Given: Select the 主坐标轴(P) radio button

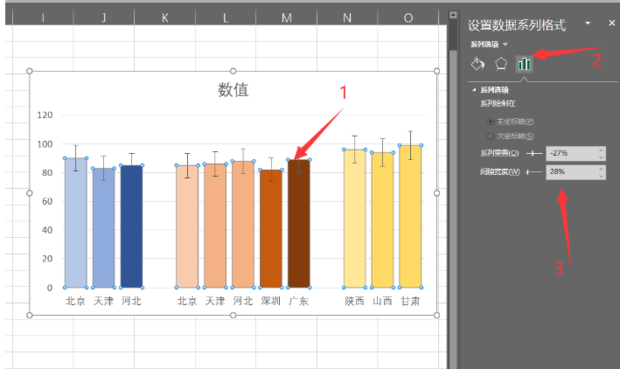Looking at the screenshot, I should click(490, 121).
